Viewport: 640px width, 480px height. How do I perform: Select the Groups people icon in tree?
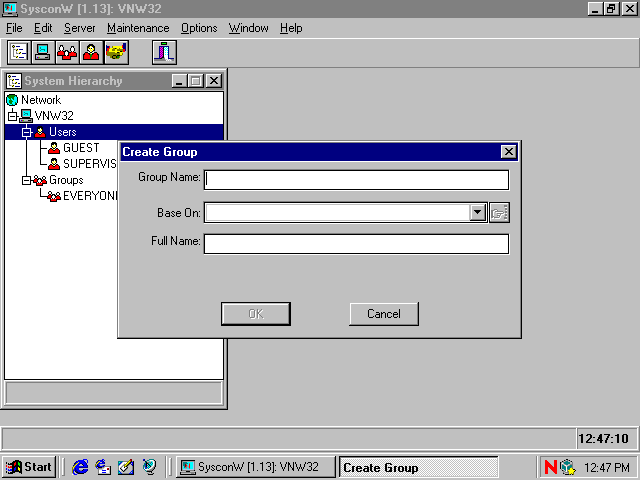click(40, 180)
